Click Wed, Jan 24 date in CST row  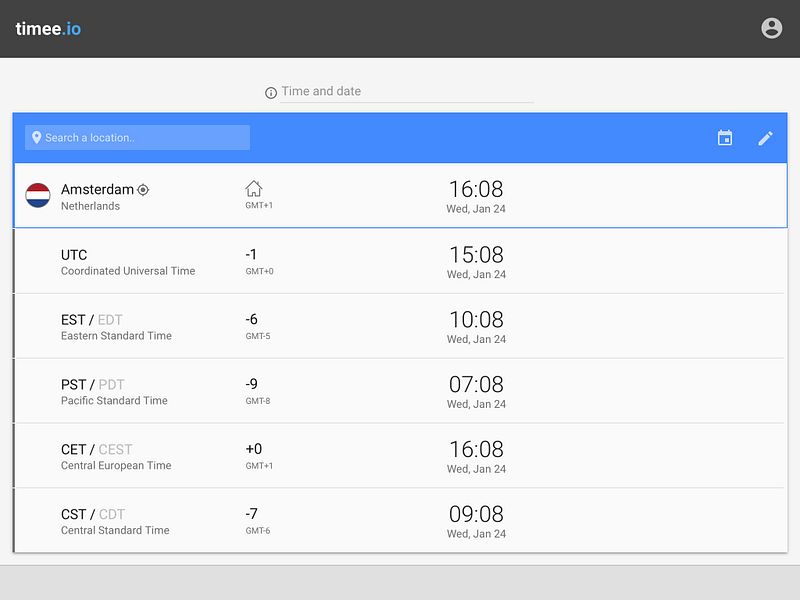477,534
